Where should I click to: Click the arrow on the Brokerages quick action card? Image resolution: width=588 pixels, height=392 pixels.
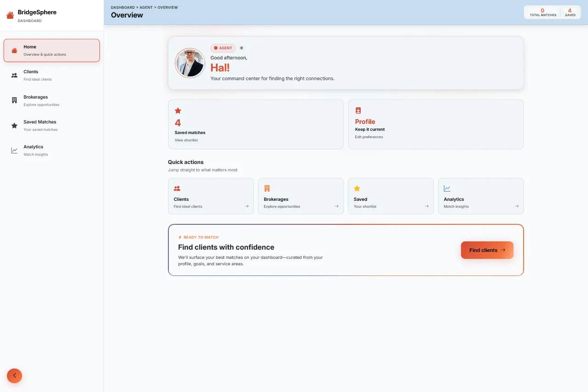click(x=337, y=206)
